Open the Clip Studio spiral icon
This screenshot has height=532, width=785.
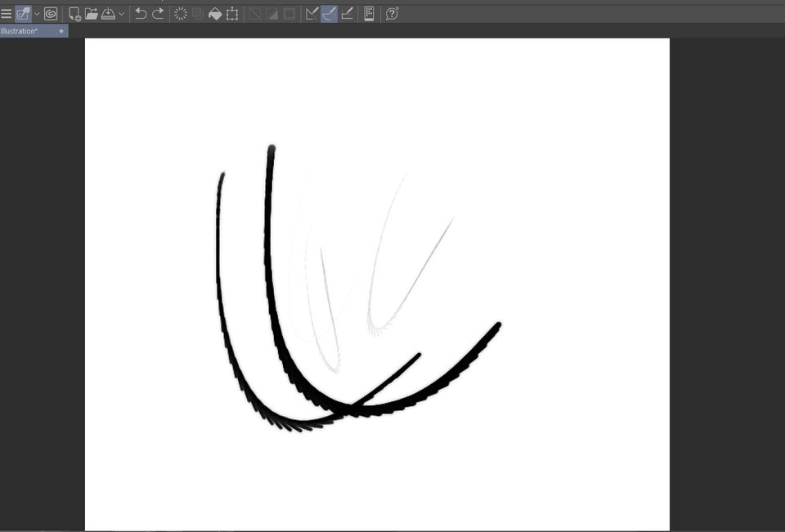[51, 13]
